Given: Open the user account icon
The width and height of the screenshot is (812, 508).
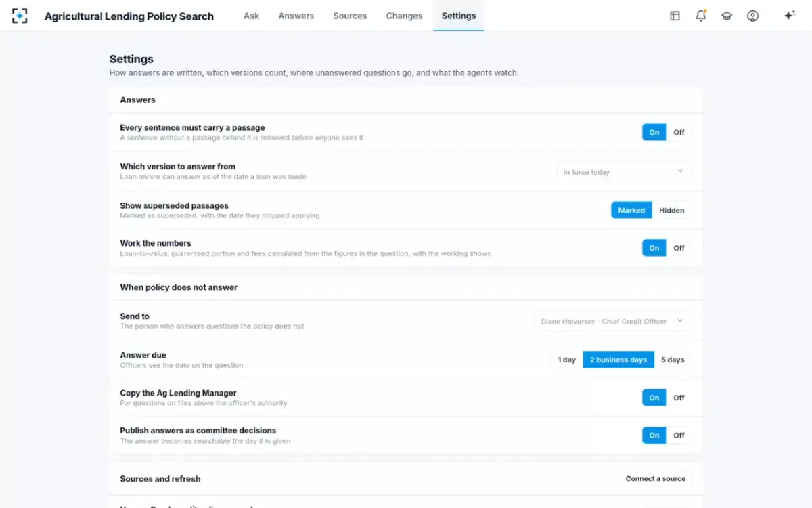Looking at the screenshot, I should point(752,16).
